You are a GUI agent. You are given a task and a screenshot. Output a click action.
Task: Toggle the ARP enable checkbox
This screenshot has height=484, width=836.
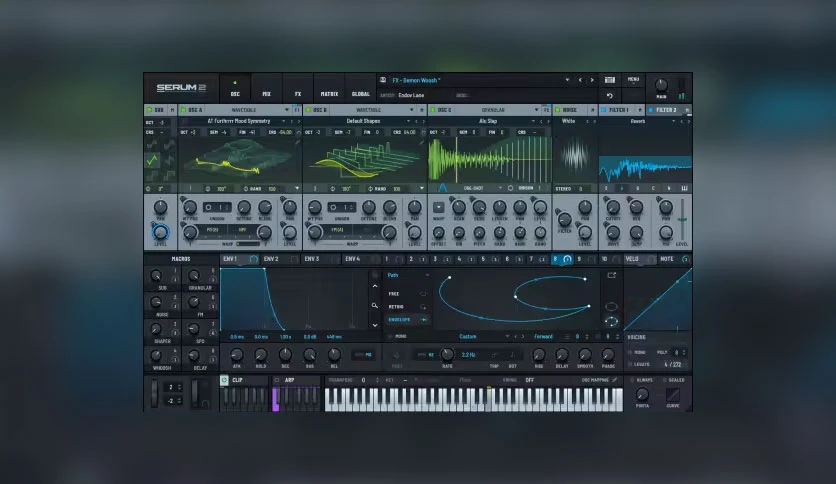(277, 380)
